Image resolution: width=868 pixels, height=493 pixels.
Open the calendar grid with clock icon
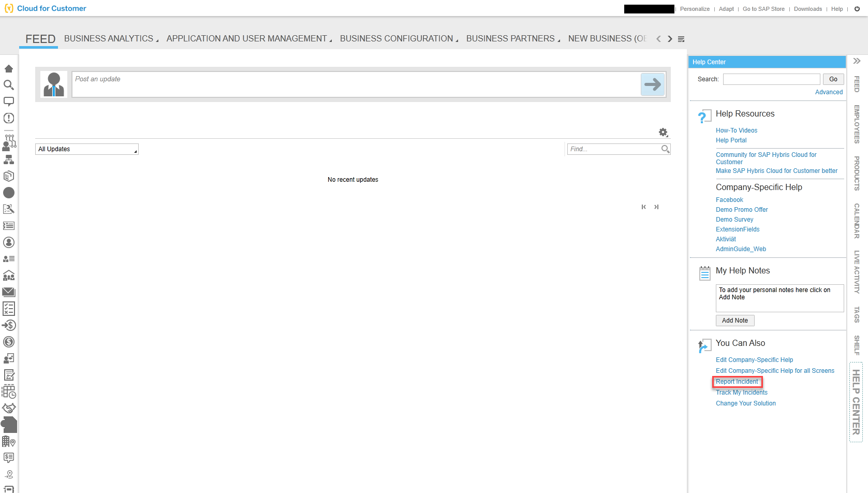coord(9,392)
